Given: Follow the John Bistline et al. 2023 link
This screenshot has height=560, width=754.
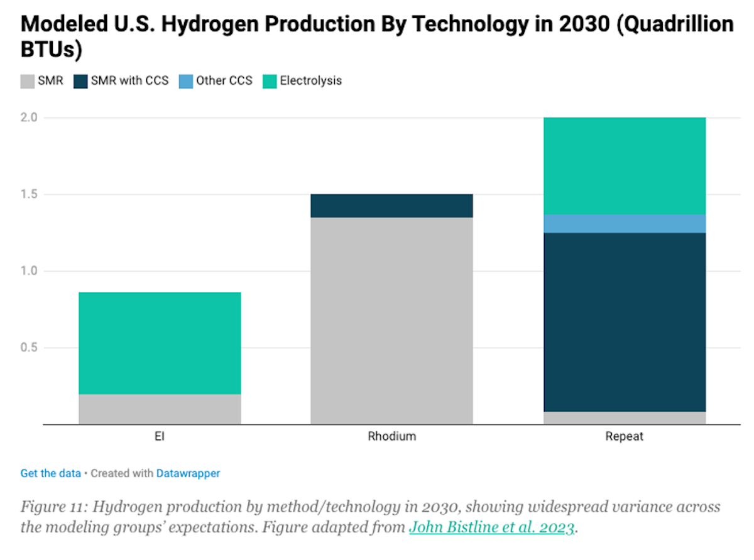Looking at the screenshot, I should [491, 527].
